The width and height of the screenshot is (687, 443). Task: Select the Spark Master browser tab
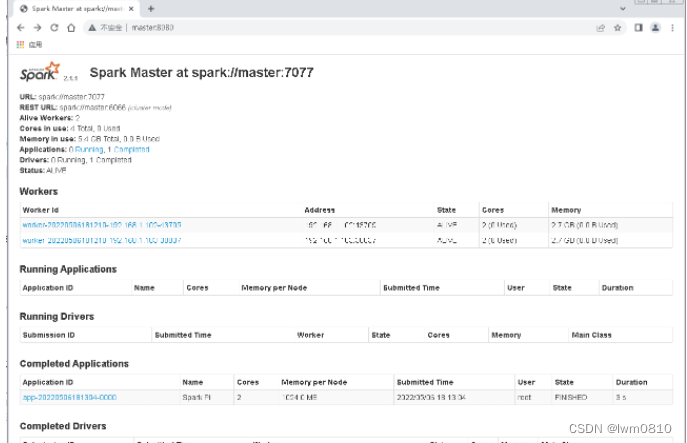[77, 8]
